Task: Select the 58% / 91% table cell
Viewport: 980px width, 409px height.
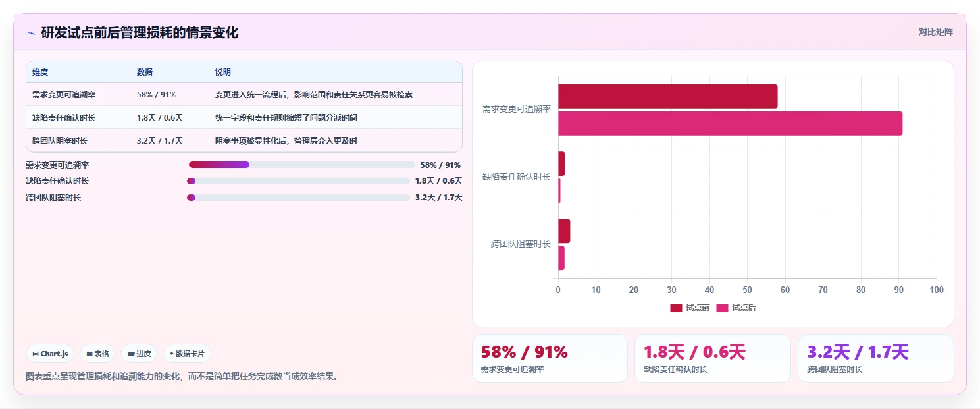Action: [x=157, y=95]
